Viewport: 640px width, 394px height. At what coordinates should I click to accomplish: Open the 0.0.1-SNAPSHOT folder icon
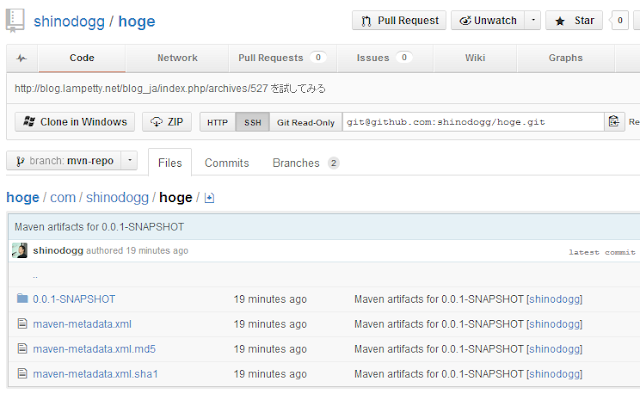tap(22, 298)
